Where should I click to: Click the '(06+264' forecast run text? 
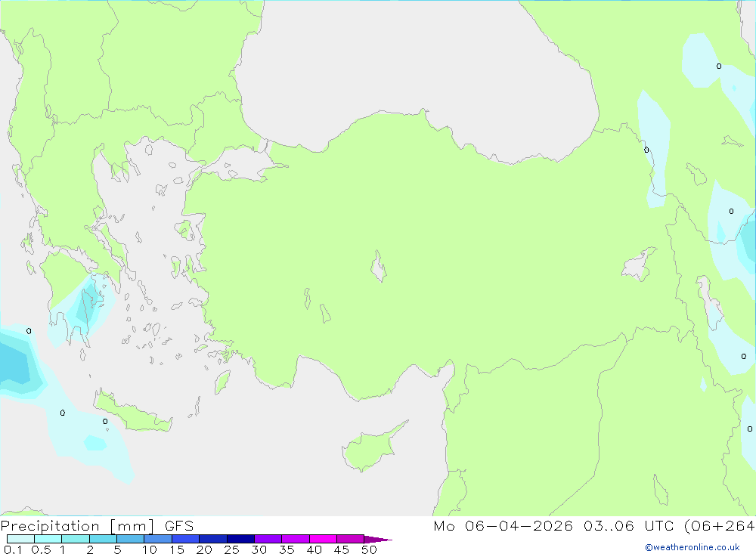click(720, 526)
